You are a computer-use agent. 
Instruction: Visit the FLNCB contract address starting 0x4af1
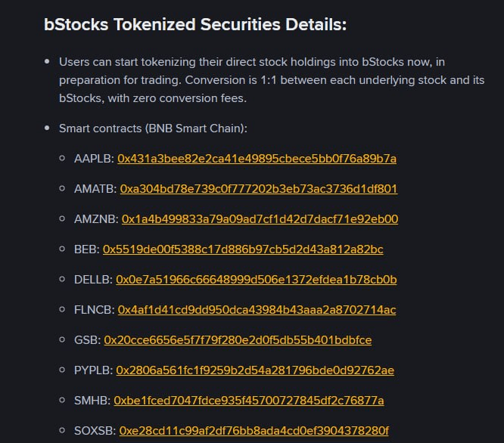click(x=257, y=310)
